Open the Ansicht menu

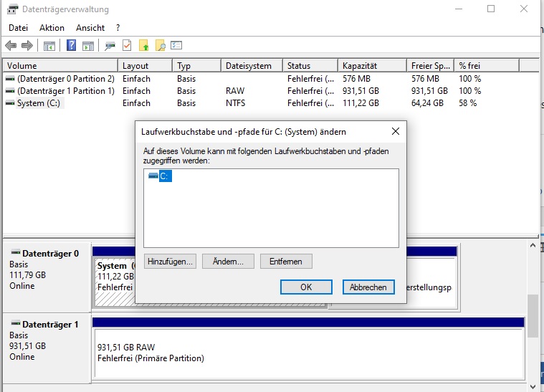tap(90, 28)
